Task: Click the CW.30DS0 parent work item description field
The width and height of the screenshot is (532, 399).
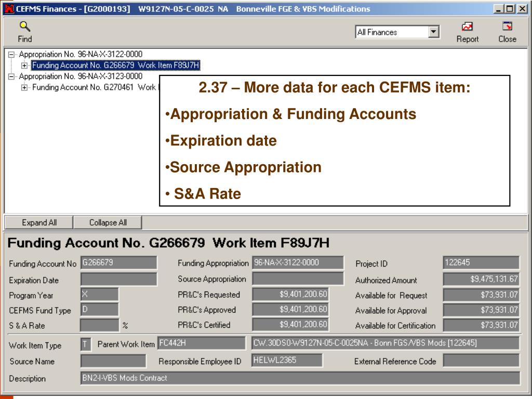Action: click(x=385, y=343)
